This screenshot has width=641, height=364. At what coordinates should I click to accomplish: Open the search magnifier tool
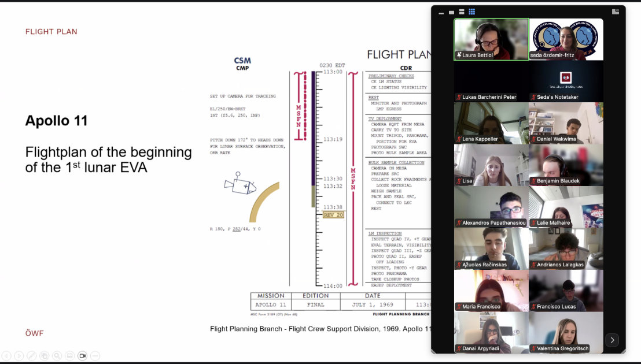57,356
